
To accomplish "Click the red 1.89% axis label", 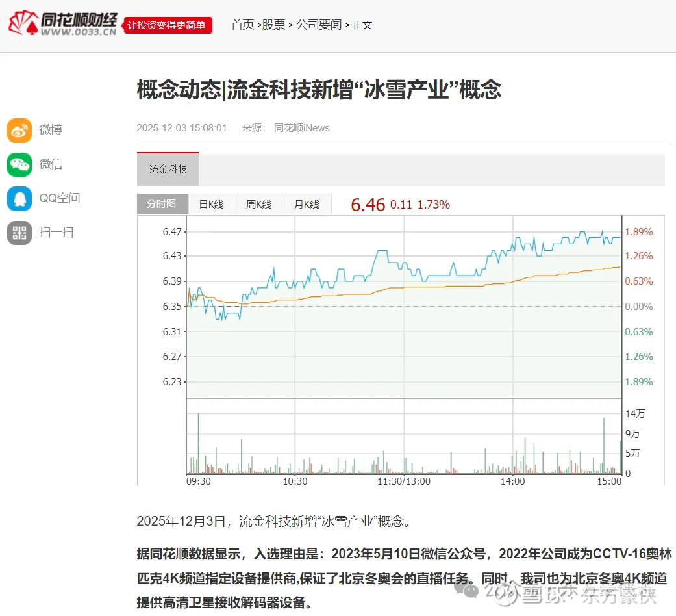I will (639, 231).
